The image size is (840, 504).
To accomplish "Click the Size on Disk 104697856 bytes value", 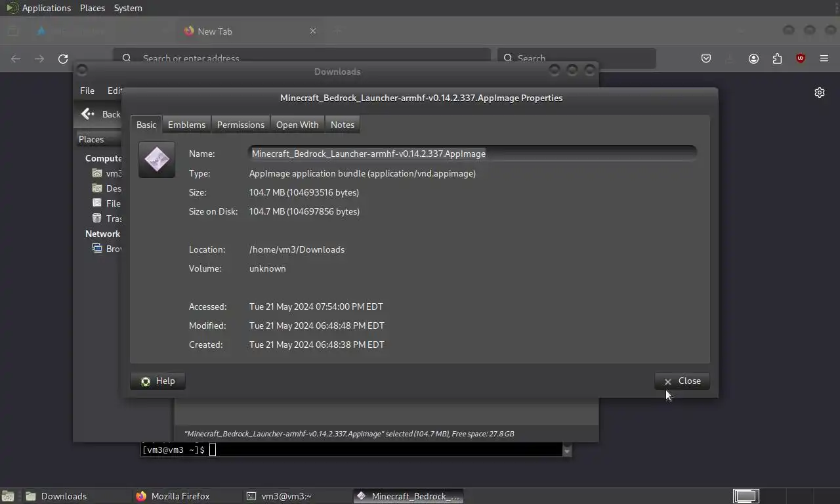I will 304,211.
